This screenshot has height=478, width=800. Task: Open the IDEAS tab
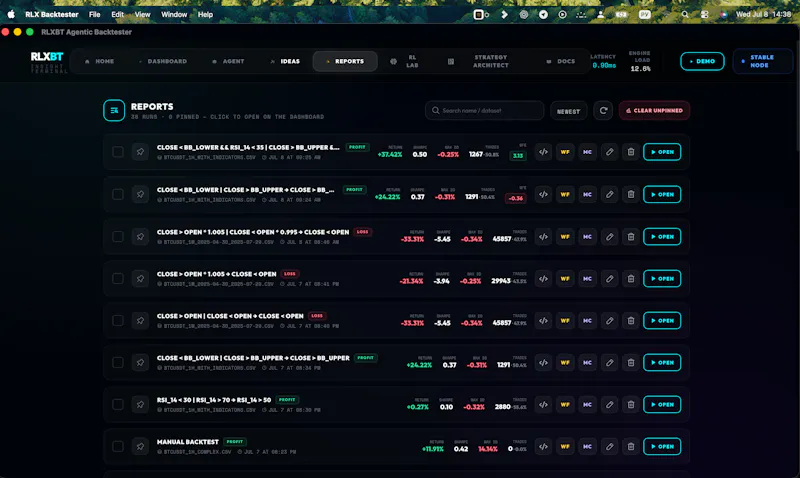pyautogui.click(x=285, y=61)
